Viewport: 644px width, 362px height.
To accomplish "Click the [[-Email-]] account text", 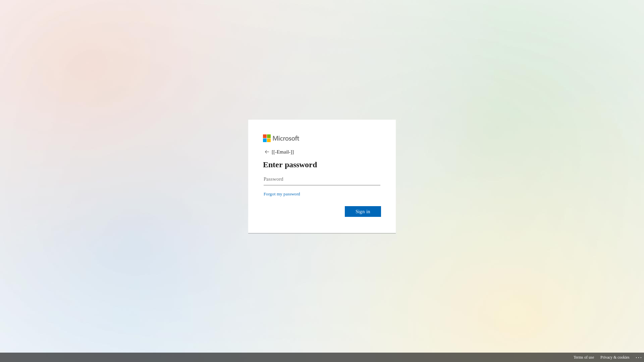I will [283, 152].
